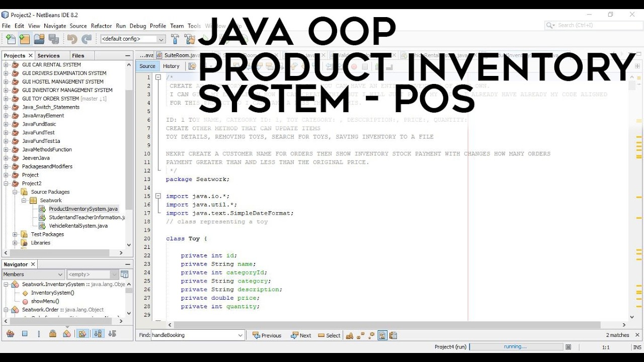Click the Navigator filters panel icon

125,274
